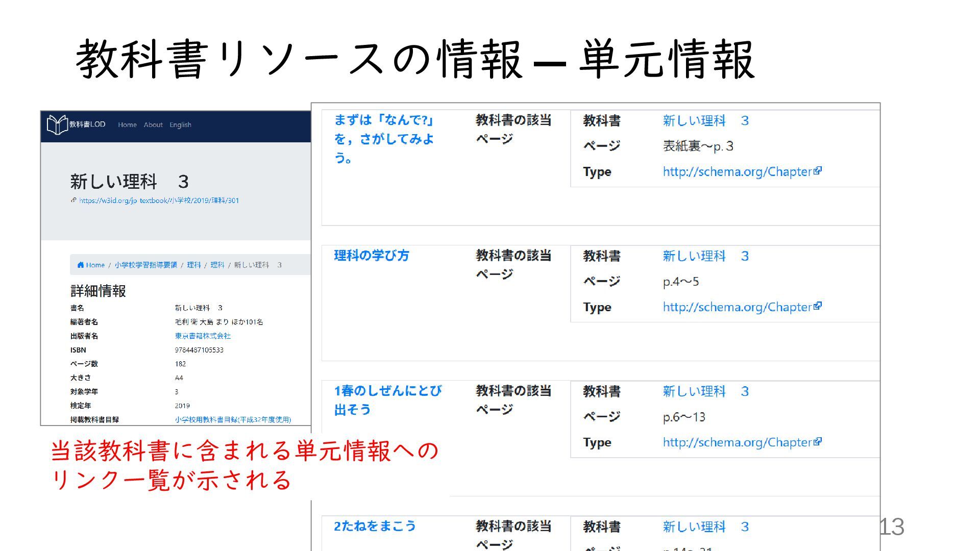Click the 教科書LOD book logo icon

(57, 124)
